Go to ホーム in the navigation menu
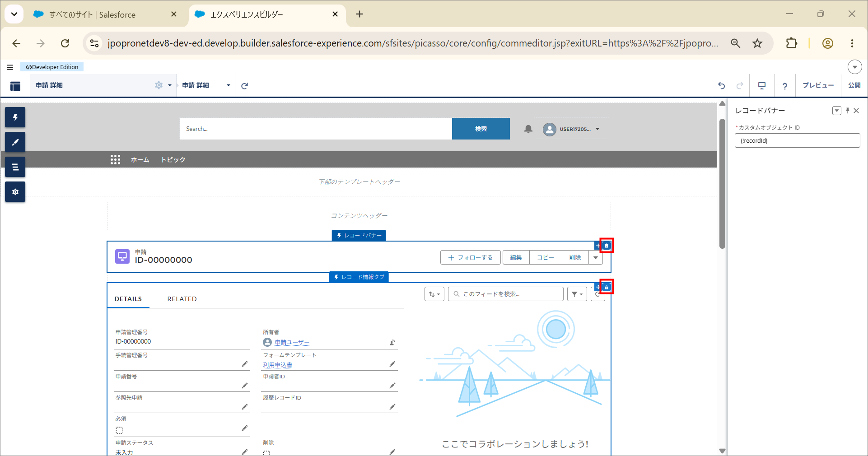This screenshot has height=456, width=868. [x=140, y=160]
